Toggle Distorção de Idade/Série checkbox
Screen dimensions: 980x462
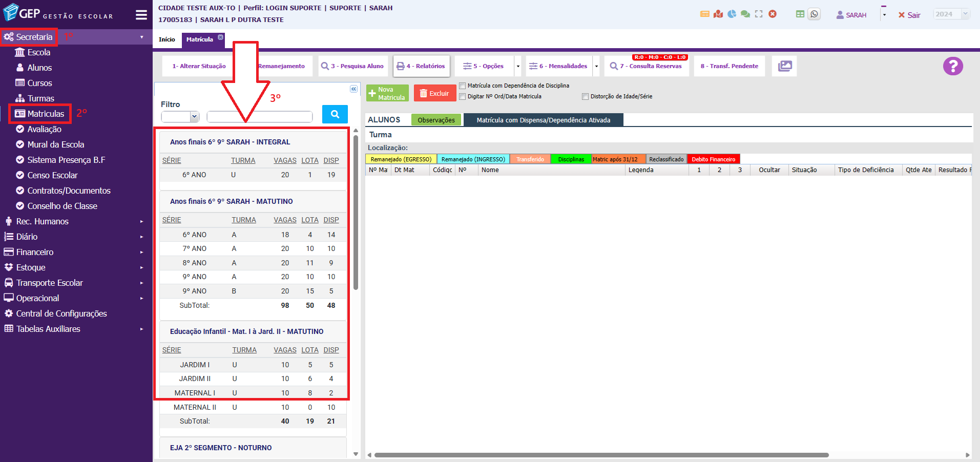pos(585,96)
